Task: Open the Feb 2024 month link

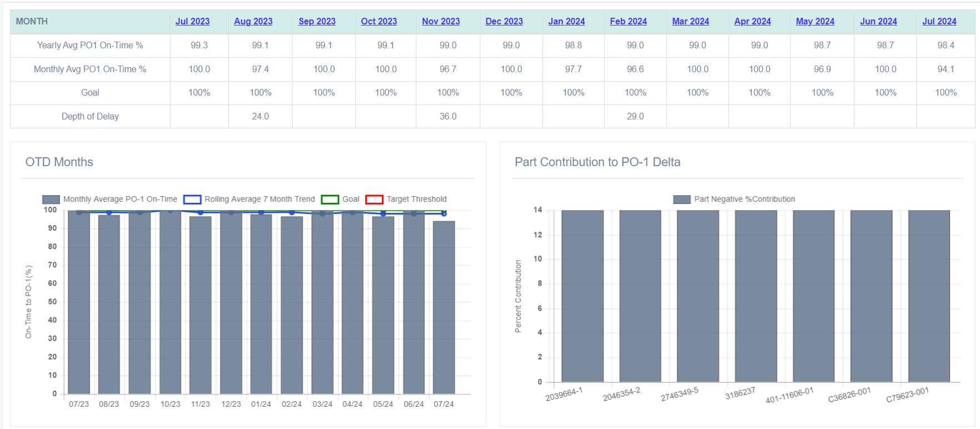Action: click(629, 21)
